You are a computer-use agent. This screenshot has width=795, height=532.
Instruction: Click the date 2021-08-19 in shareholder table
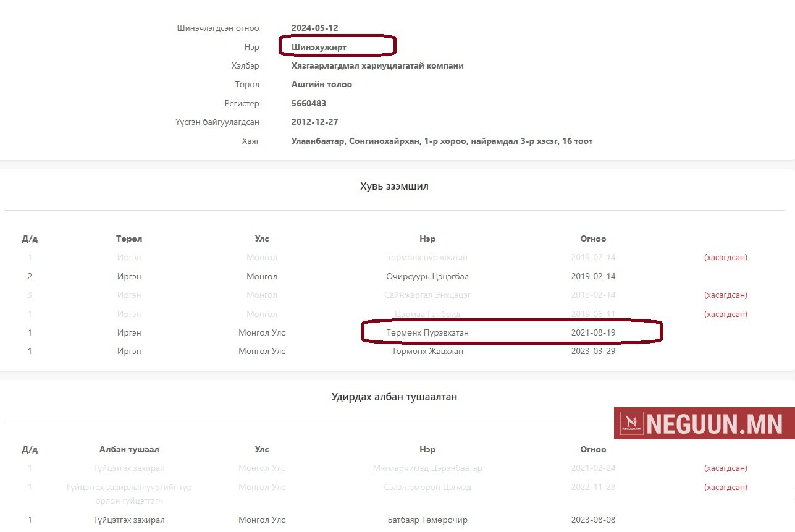point(593,332)
